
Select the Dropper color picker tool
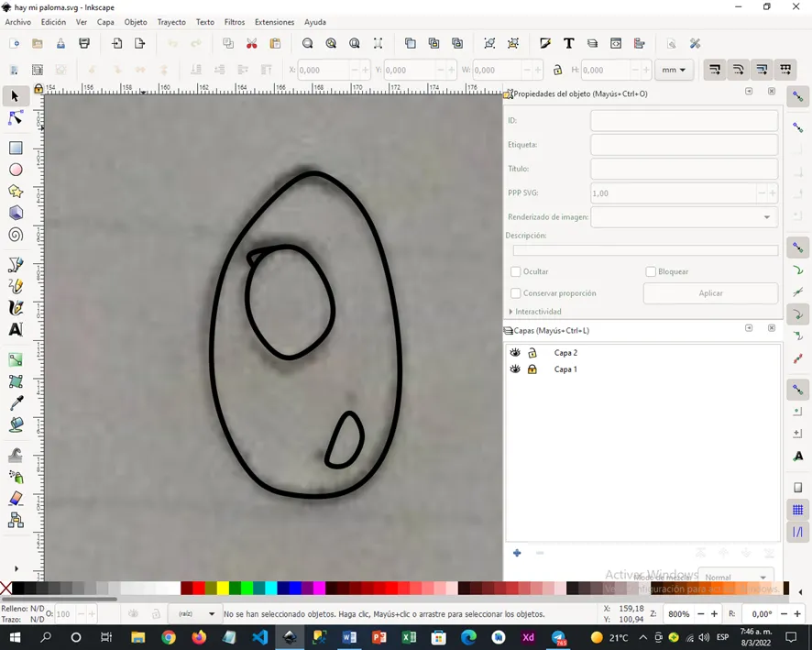16,403
